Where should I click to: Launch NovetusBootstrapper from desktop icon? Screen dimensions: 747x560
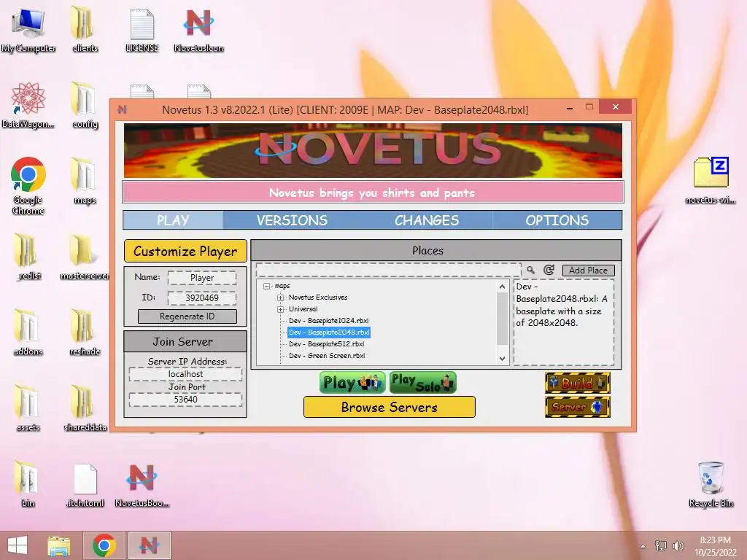click(142, 484)
